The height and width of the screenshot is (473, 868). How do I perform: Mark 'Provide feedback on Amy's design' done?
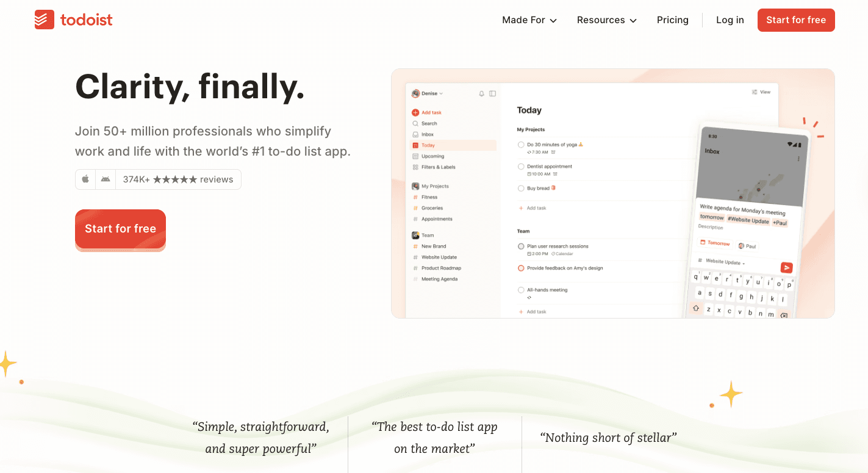coord(520,267)
